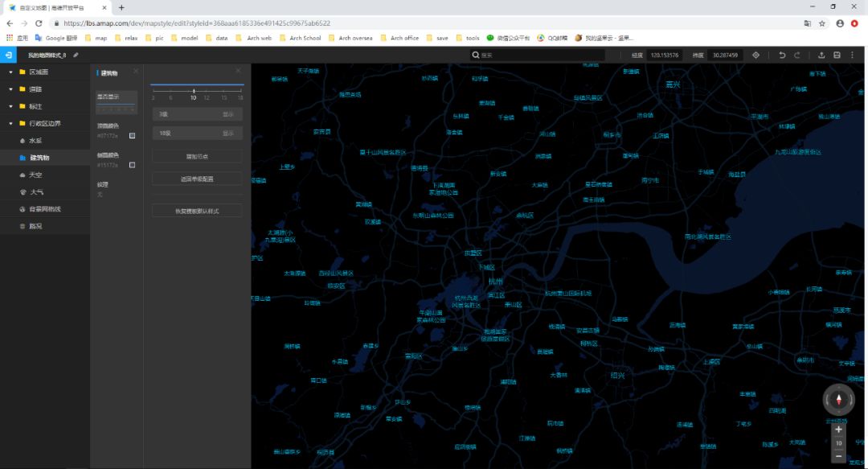Viewport: 868px width, 469px height.
Task: Collapse the 区域面 folder arrow
Action: [x=10, y=72]
